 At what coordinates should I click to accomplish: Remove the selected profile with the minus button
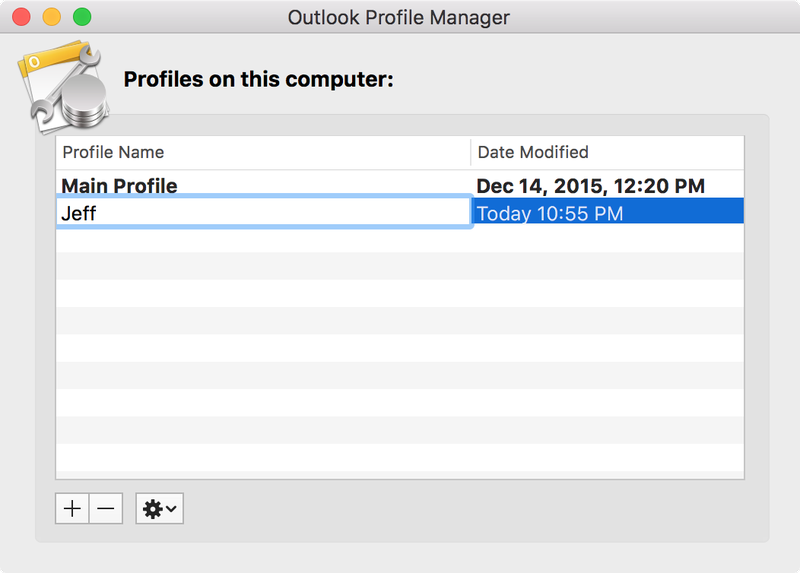pyautogui.click(x=106, y=508)
